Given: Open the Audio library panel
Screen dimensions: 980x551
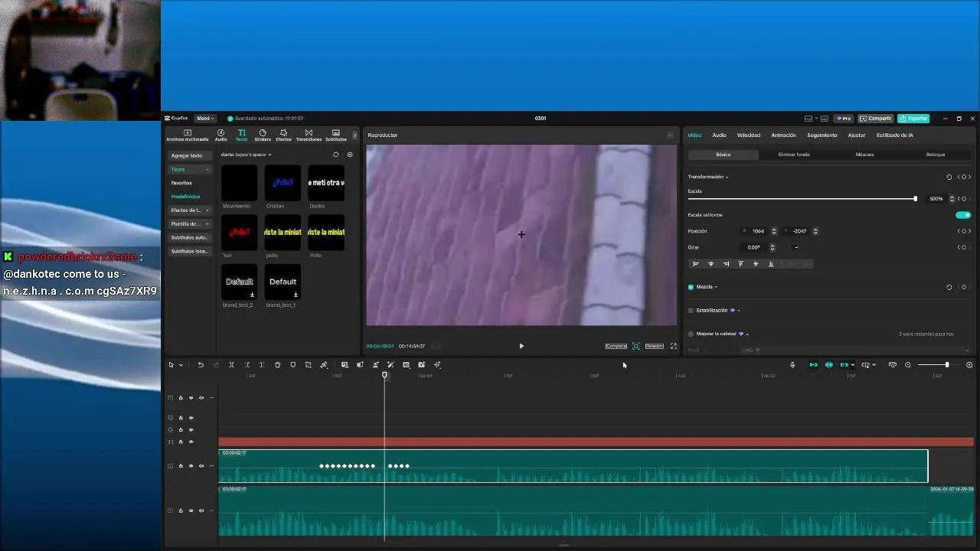Looking at the screenshot, I should coord(220,135).
